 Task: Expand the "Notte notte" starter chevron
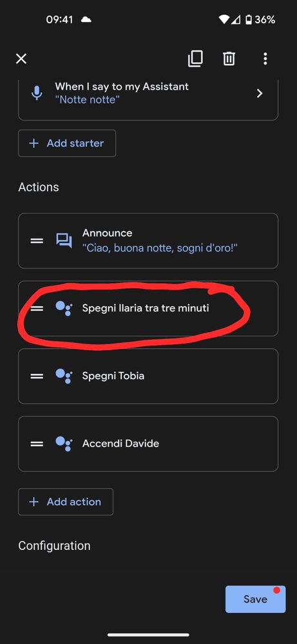[259, 93]
